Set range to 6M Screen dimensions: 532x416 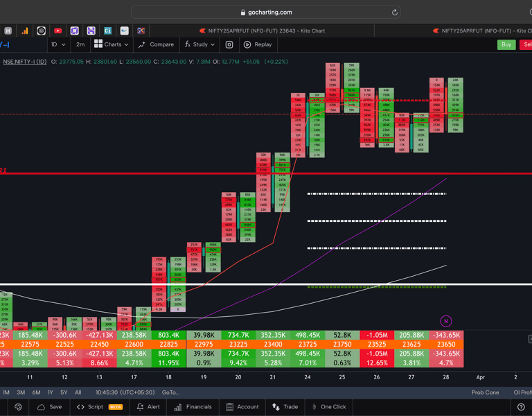(x=36, y=392)
